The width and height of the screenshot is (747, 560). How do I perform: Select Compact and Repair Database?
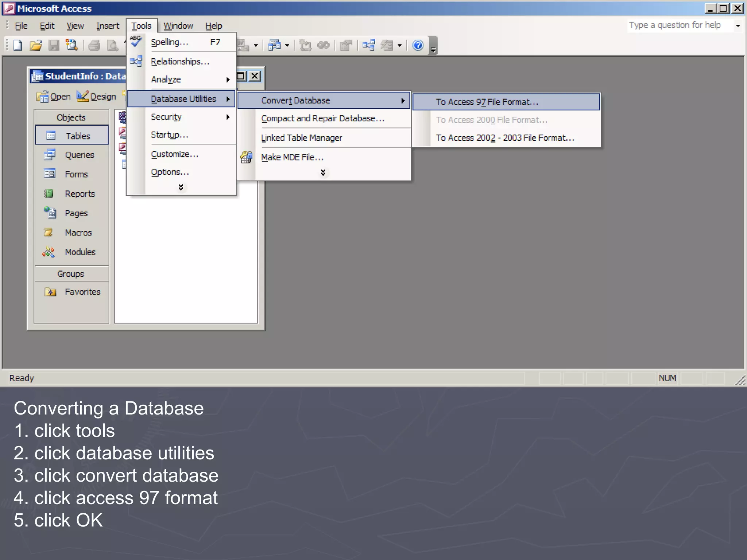pos(324,118)
